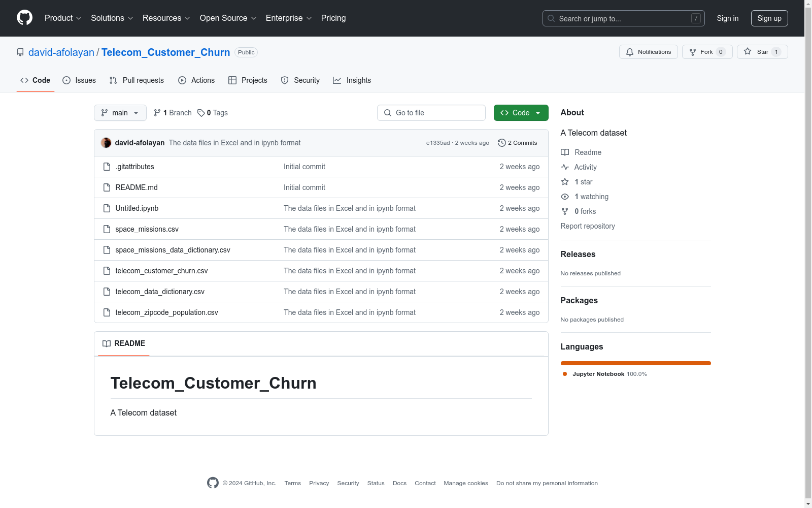Image resolution: width=812 pixels, height=508 pixels.
Task: Open the Issues tab
Action: pos(79,80)
